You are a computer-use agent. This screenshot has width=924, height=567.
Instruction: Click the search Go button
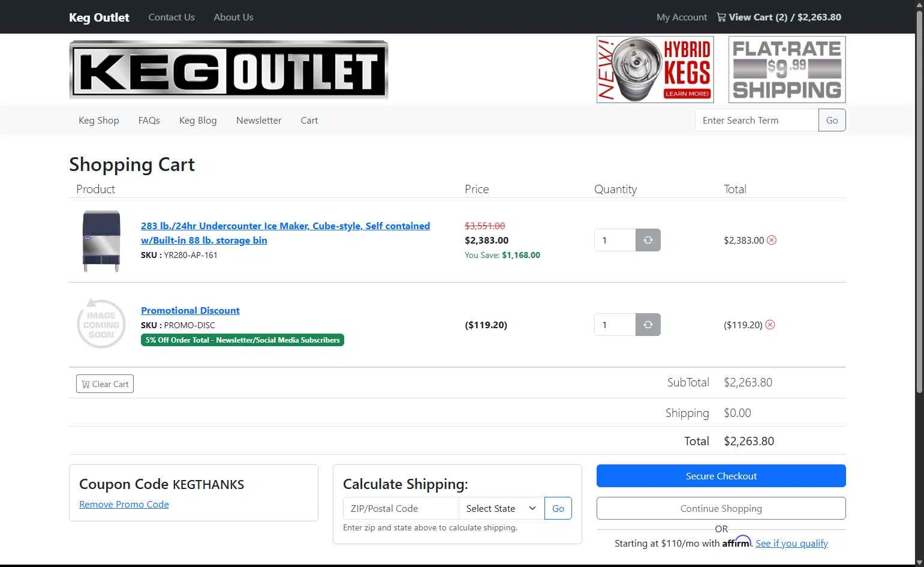(x=832, y=120)
